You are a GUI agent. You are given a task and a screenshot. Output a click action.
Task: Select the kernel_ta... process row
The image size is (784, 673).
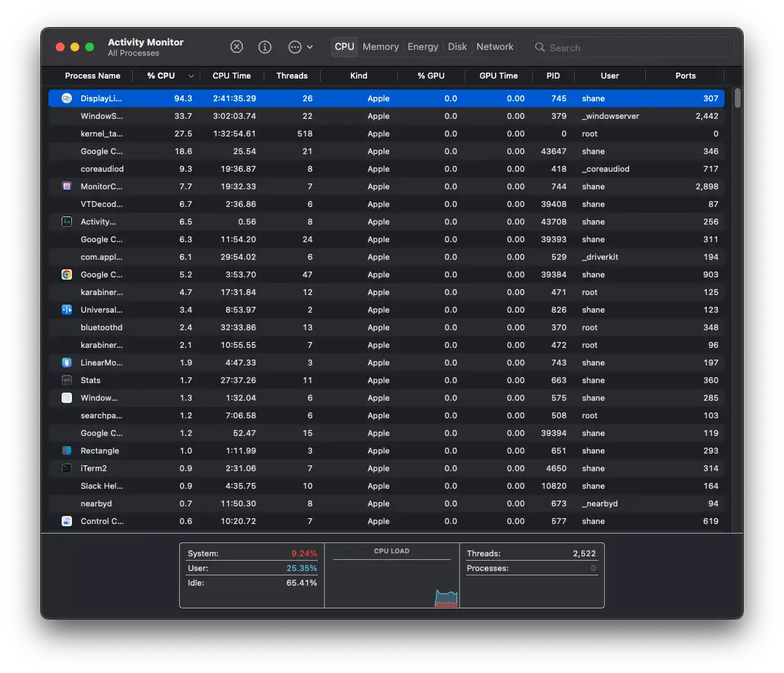tap(386, 134)
